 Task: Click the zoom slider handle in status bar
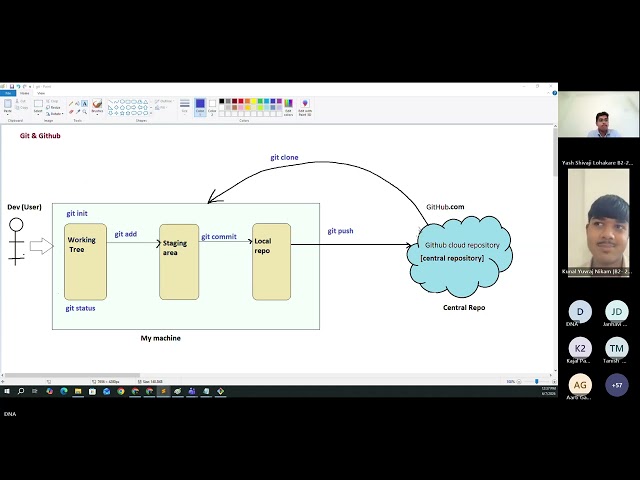(536, 381)
